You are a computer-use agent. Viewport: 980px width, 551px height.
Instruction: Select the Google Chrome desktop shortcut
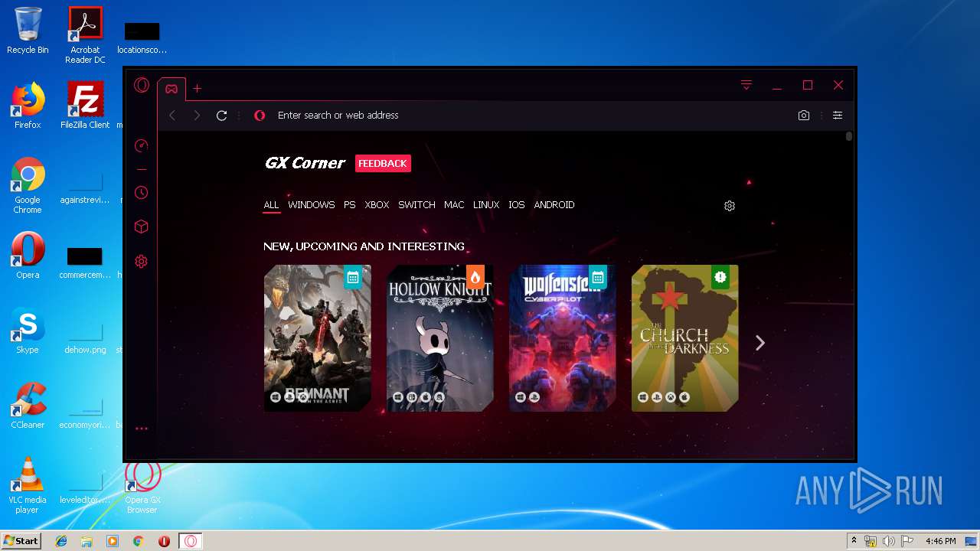28,185
